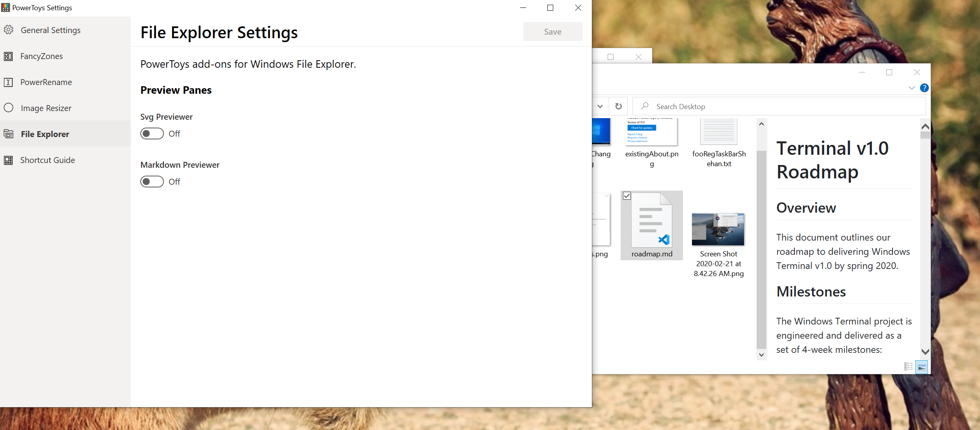This screenshot has height=430, width=980.
Task: Select the Image Resizer circle icon
Action: 8,107
